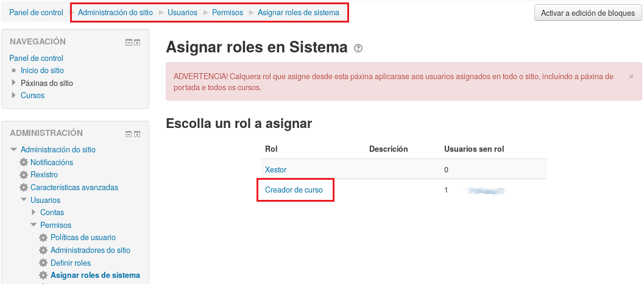The width and height of the screenshot is (644, 284).
Task: Open Contas tree item
Action: click(x=52, y=213)
